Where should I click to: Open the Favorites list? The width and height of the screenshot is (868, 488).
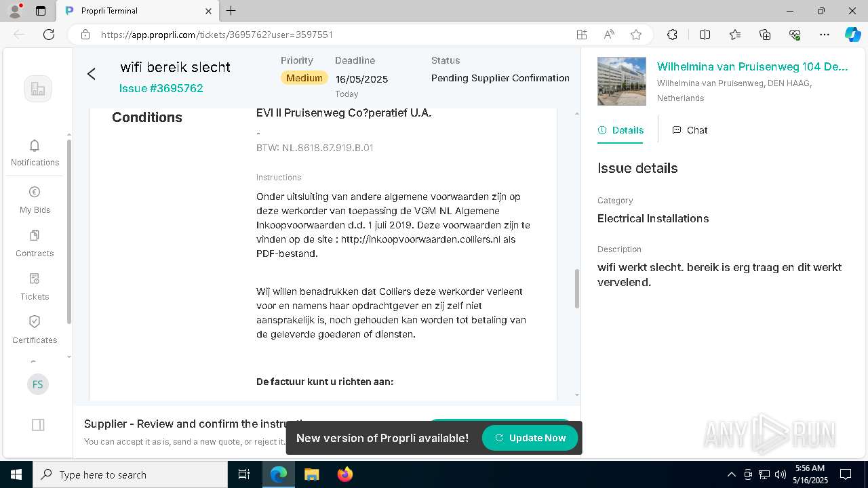(x=735, y=35)
